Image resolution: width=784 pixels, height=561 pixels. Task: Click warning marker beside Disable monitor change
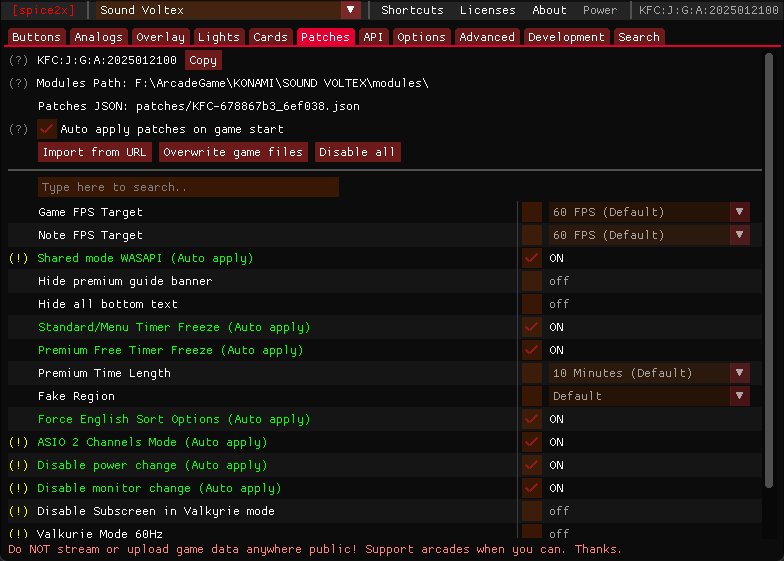pos(18,488)
